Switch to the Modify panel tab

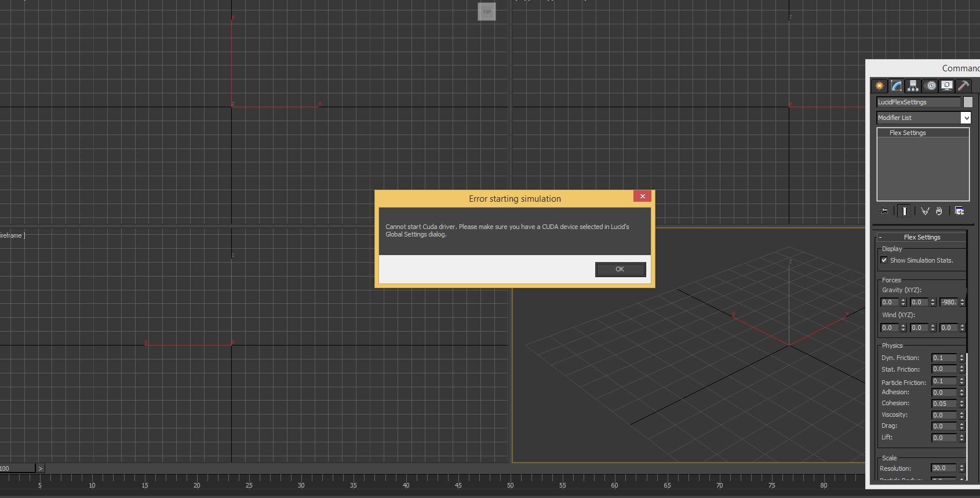897,86
